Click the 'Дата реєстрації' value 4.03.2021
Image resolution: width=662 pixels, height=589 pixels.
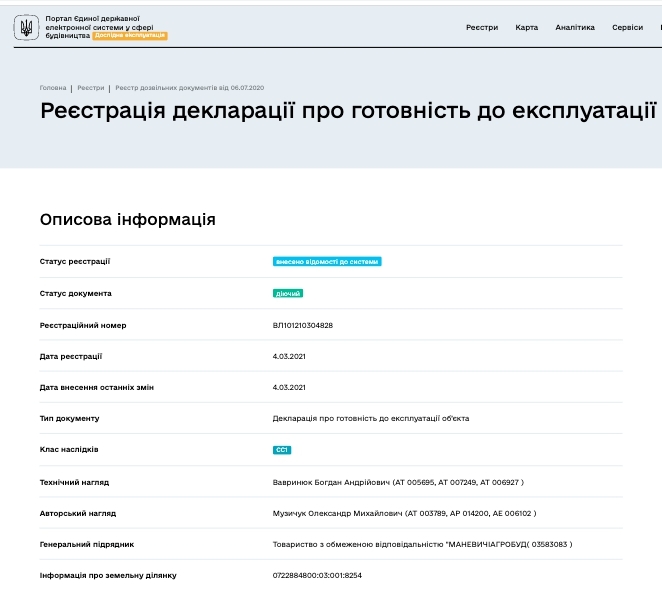tap(289, 356)
